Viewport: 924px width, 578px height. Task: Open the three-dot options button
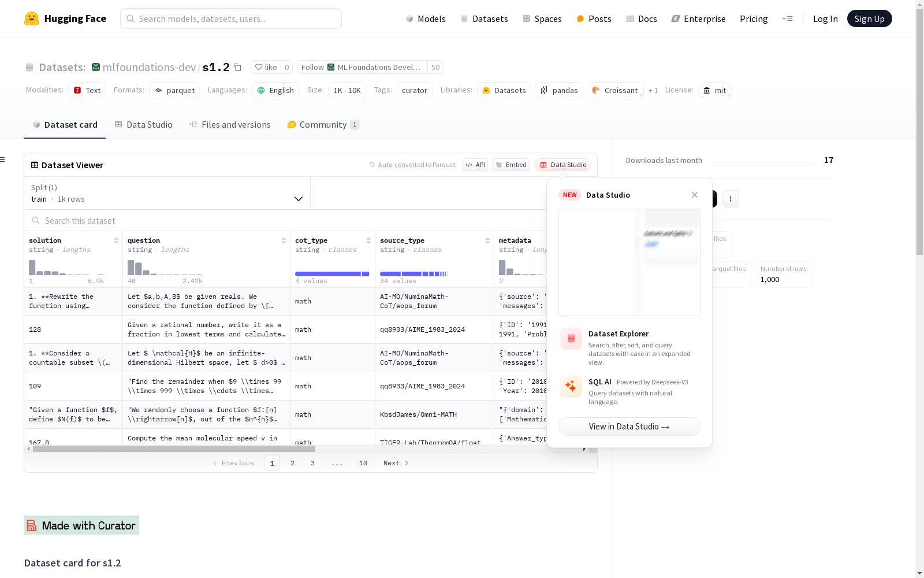[x=731, y=199]
